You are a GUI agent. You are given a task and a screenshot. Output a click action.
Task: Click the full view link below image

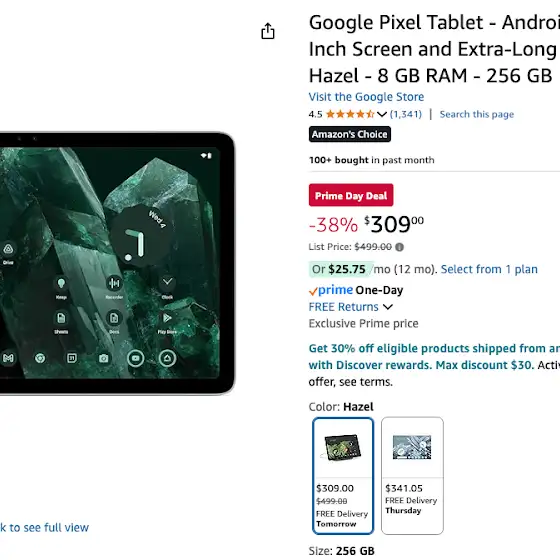(x=44, y=528)
